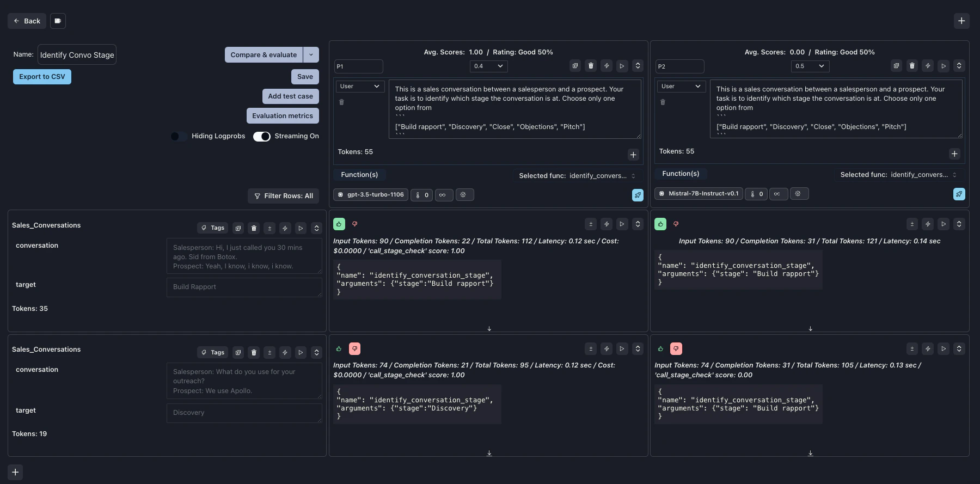The height and width of the screenshot is (484, 980).
Task: Click the Discovery target field
Action: click(244, 413)
